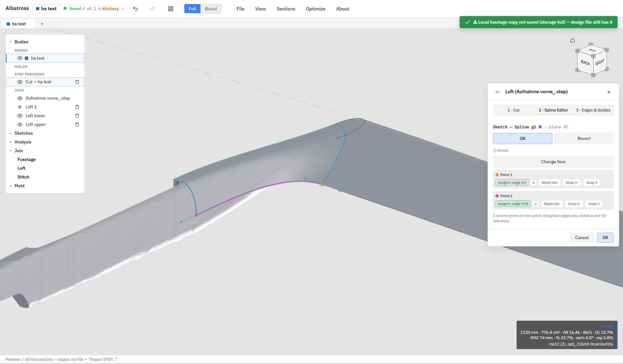Click Snap H for Point 1
The image size is (623, 364).
click(x=571, y=183)
